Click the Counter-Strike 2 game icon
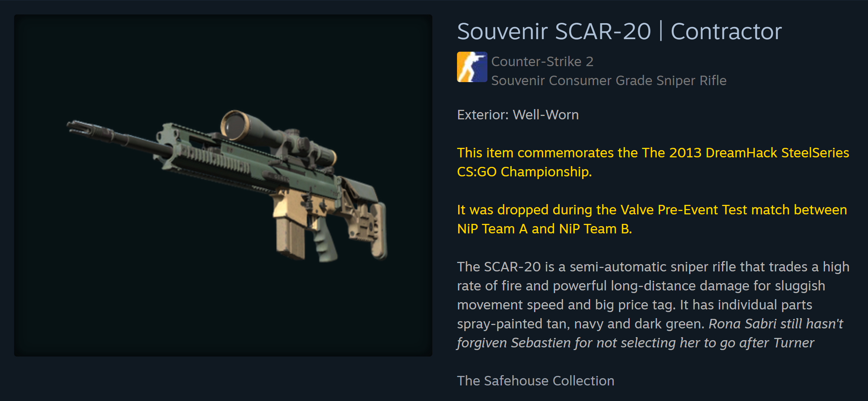The width and height of the screenshot is (868, 401). pos(472,67)
